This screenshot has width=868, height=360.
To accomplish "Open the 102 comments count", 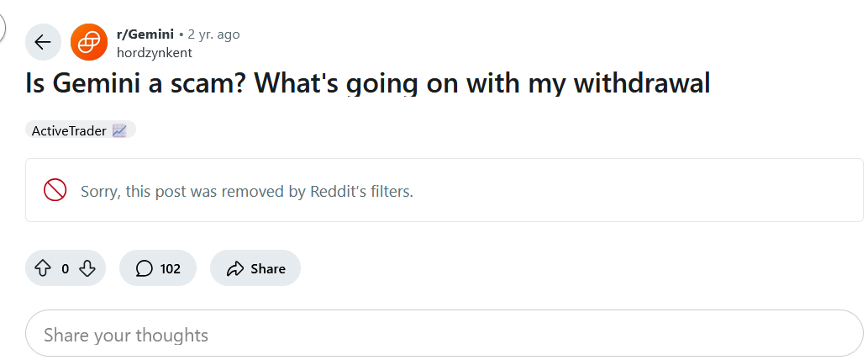I will (171, 268).
